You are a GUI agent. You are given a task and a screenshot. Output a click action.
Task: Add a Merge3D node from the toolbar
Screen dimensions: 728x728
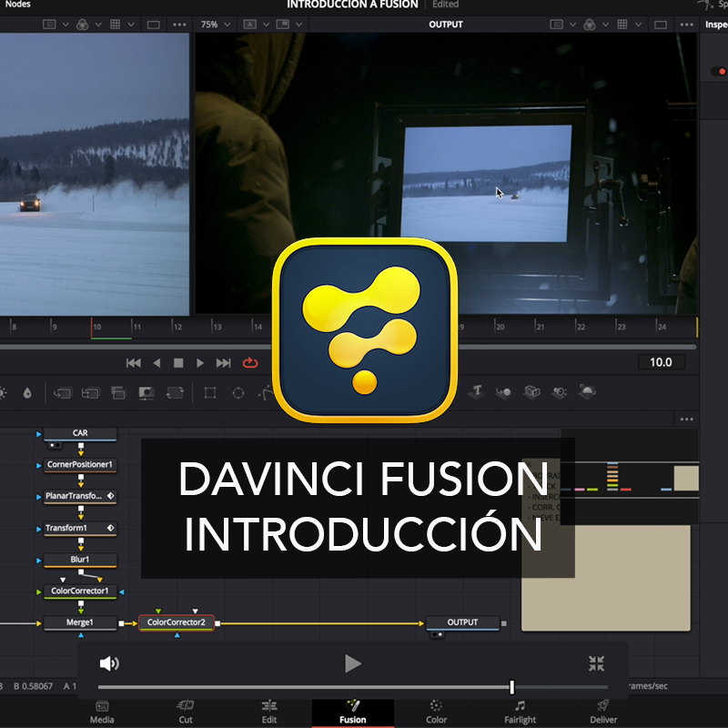coord(503,393)
